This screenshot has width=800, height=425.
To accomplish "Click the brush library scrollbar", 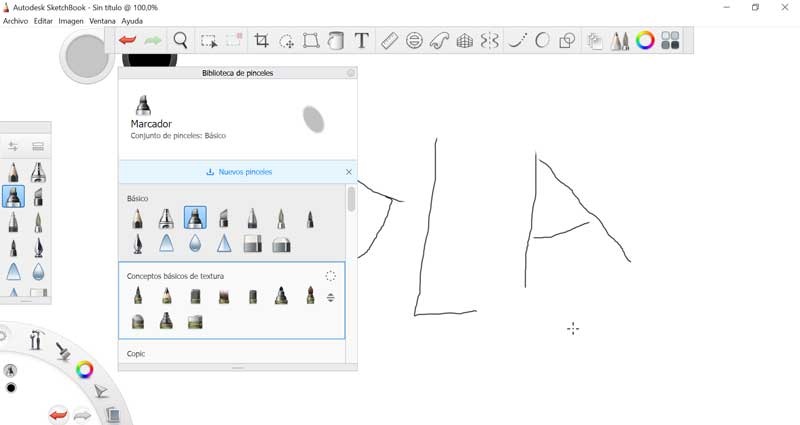I will coord(352,199).
